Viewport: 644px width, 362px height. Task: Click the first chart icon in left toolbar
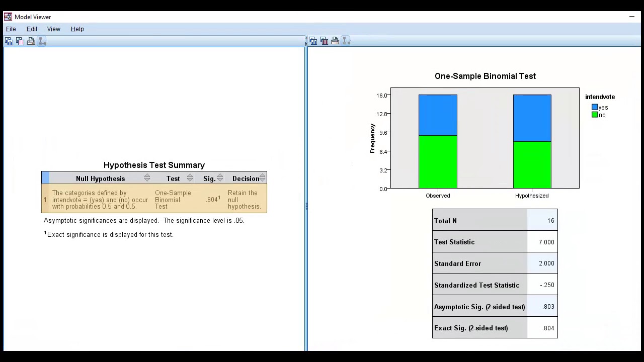pyautogui.click(x=9, y=41)
